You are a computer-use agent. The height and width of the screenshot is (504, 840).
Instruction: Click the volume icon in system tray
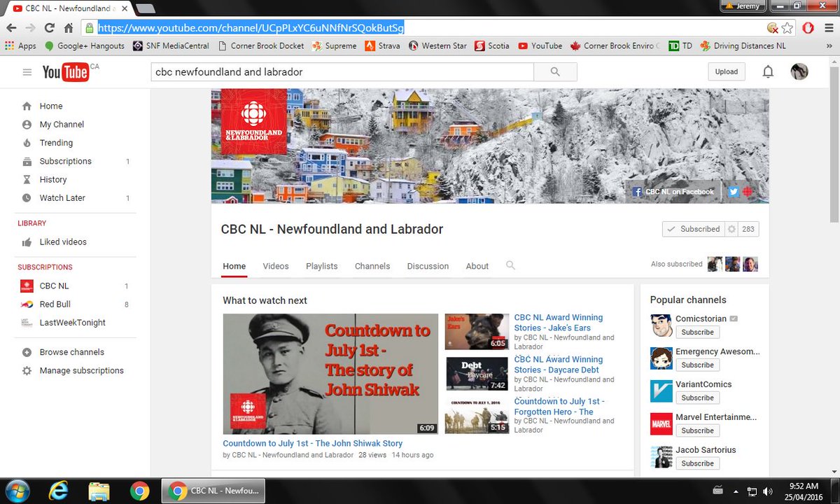click(768, 491)
